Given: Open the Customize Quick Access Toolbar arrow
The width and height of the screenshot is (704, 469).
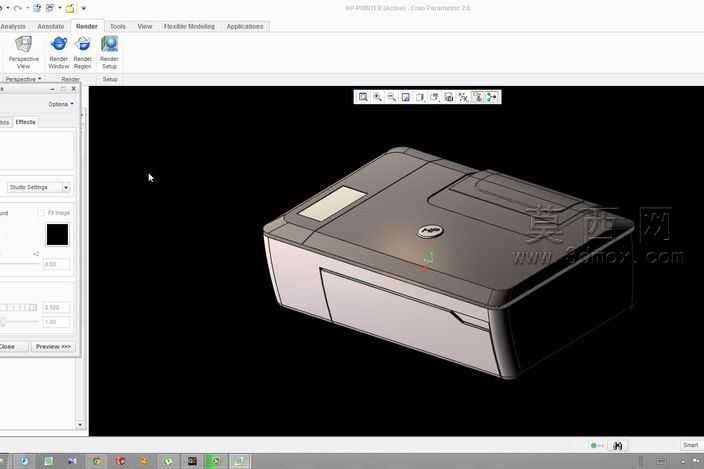Looking at the screenshot, I should coord(84,8).
